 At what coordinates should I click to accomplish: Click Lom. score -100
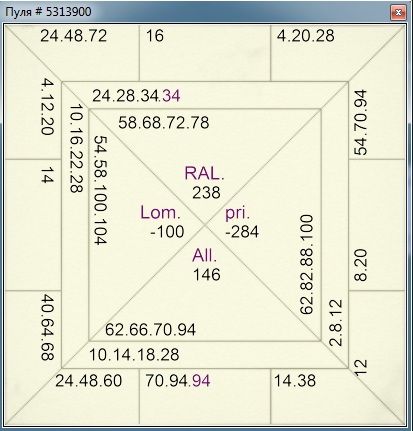(x=167, y=232)
